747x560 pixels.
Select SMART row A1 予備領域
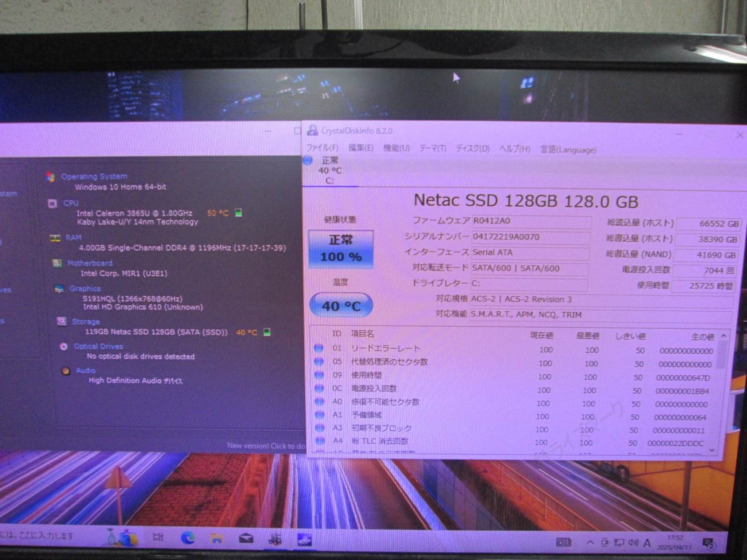click(x=512, y=416)
